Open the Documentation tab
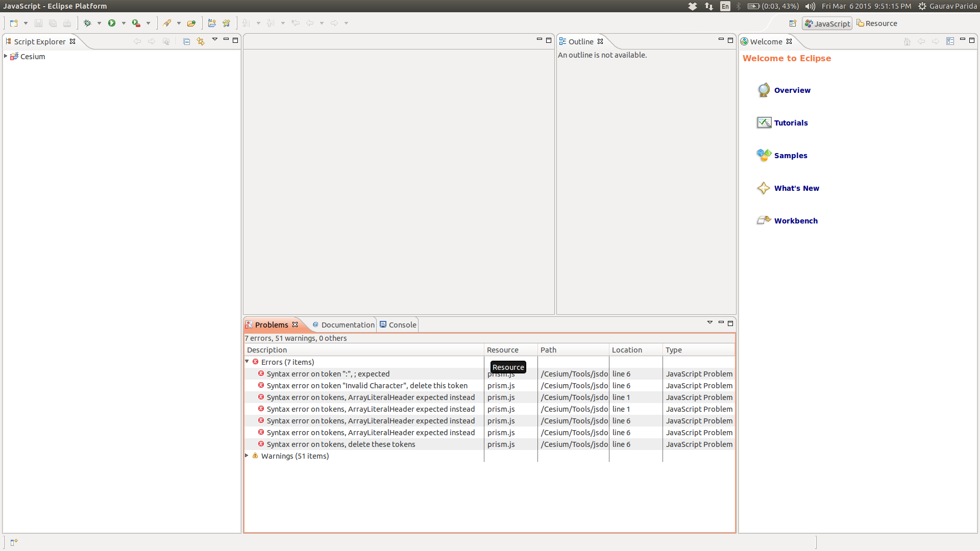 coord(347,324)
